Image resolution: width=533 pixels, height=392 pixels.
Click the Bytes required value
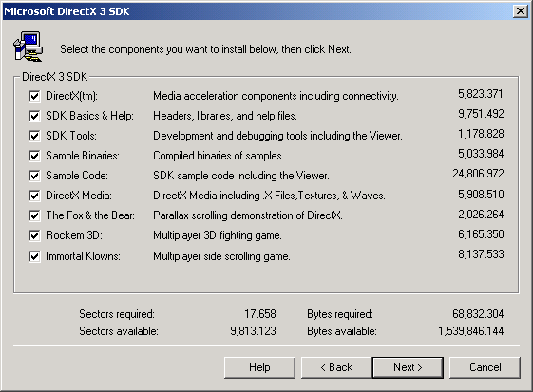478,314
